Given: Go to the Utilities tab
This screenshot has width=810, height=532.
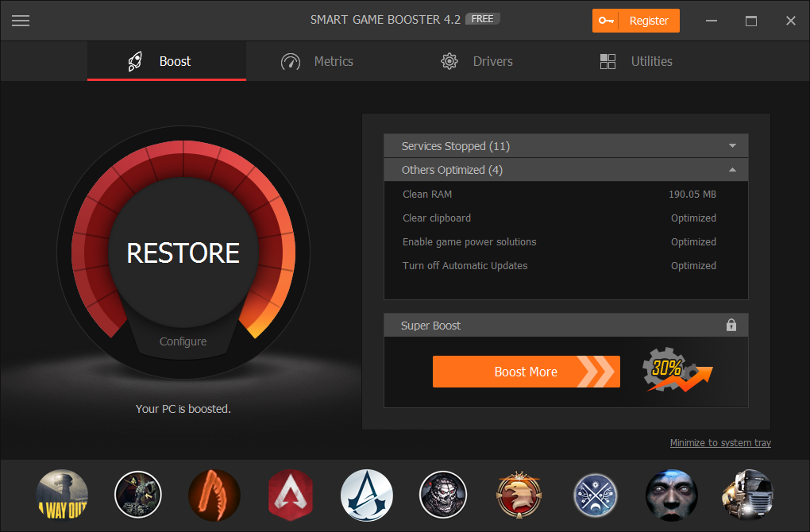Looking at the screenshot, I should 636,61.
